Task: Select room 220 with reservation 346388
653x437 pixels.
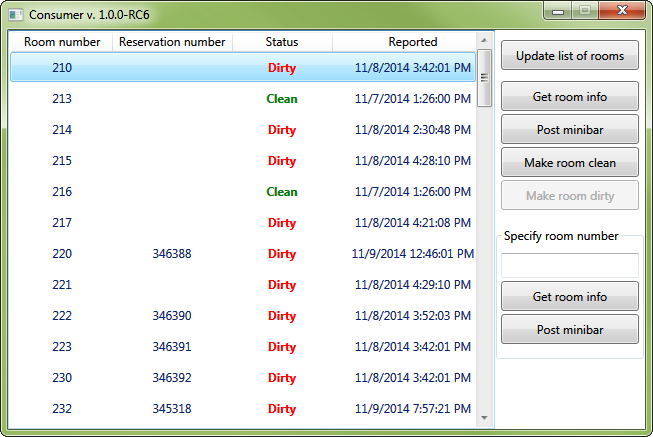Action: point(243,254)
